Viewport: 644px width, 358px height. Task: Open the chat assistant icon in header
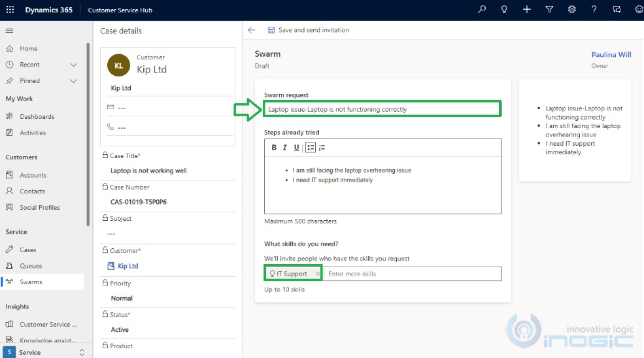[617, 9]
